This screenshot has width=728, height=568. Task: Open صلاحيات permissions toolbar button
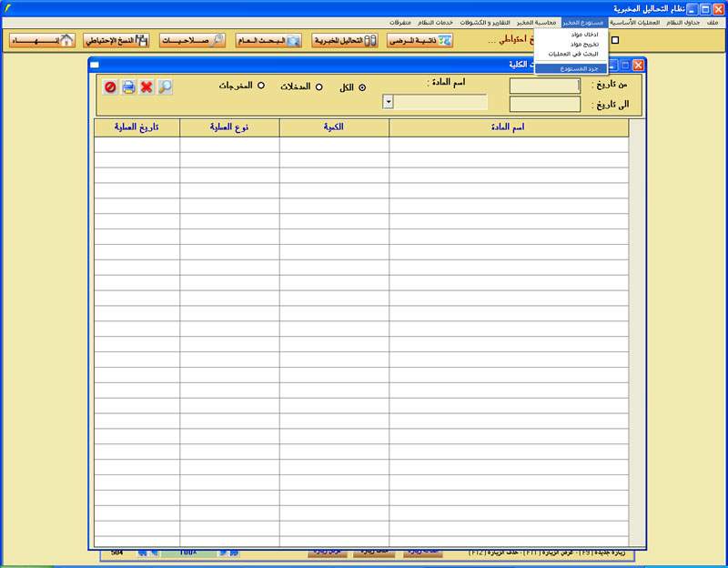pos(192,41)
